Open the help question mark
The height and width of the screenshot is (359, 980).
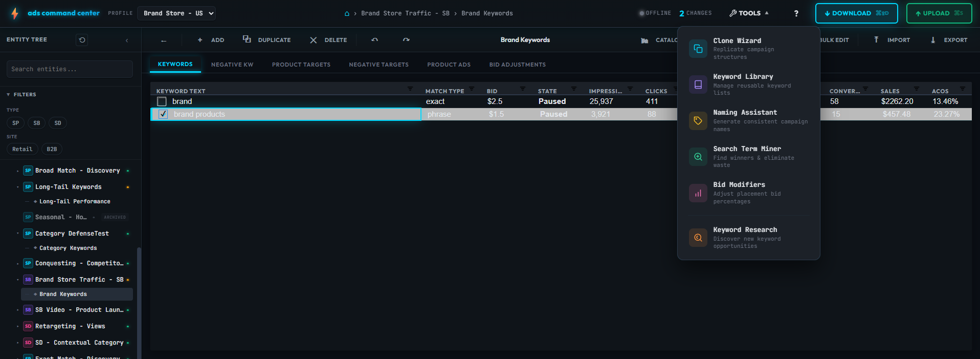click(796, 13)
